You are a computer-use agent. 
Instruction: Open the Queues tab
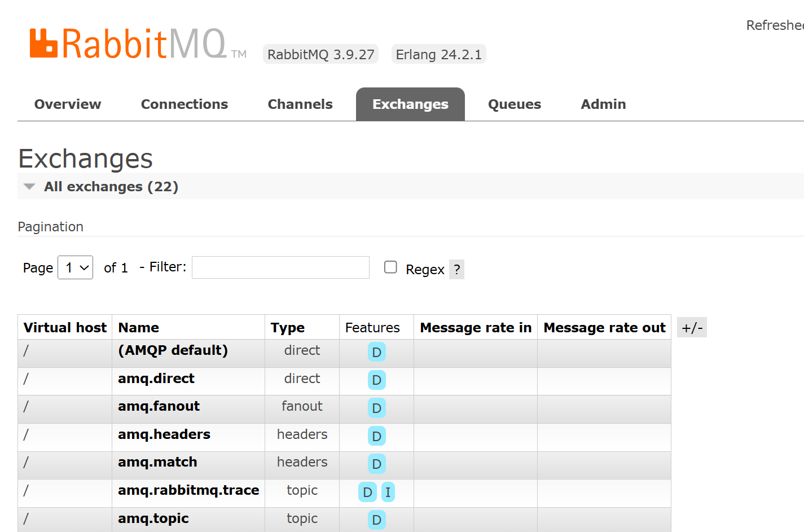tap(515, 104)
